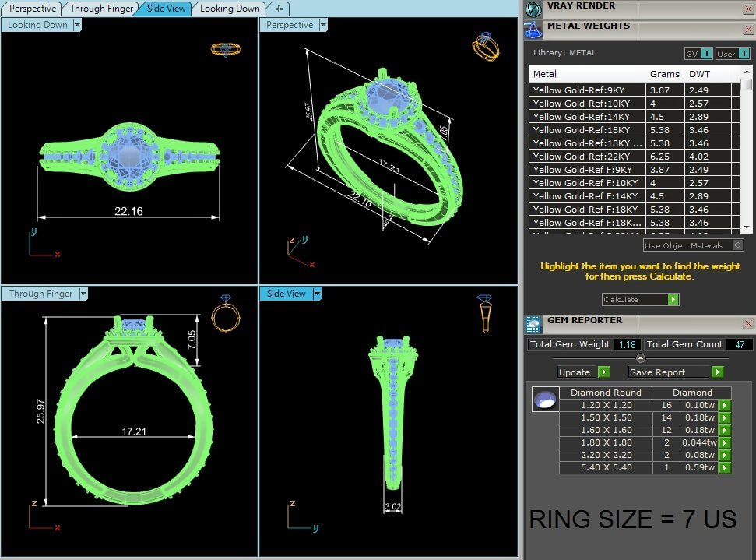Click the Save Report button
756x560 pixels.
[675, 372]
